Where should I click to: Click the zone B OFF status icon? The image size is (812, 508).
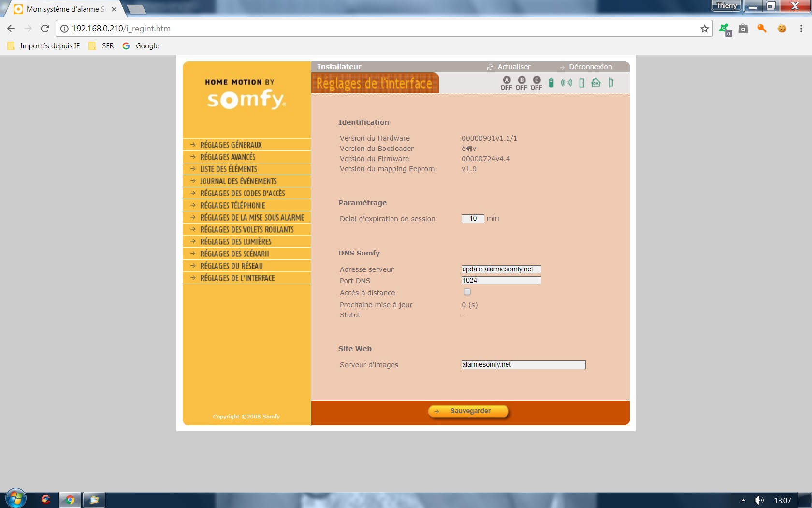coord(521,83)
